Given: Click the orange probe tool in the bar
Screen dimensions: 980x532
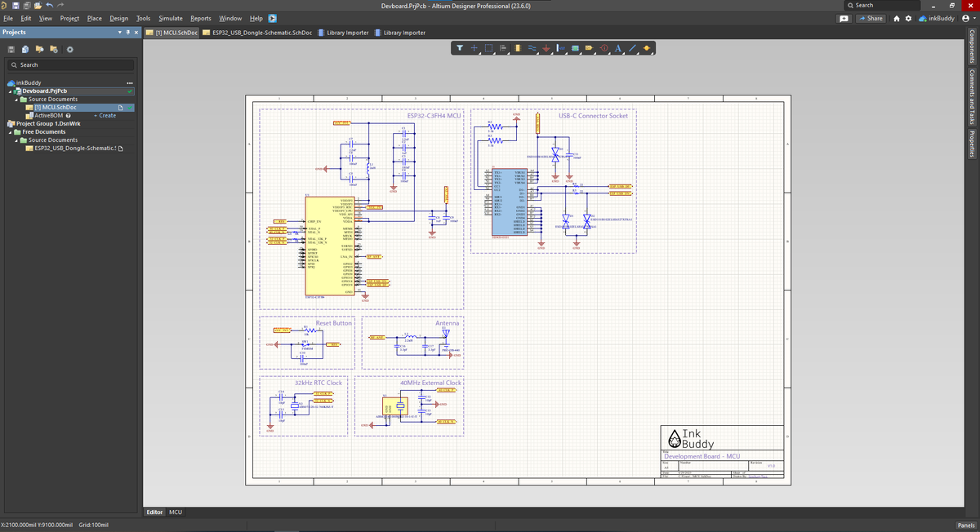Looking at the screenshot, I should [647, 48].
